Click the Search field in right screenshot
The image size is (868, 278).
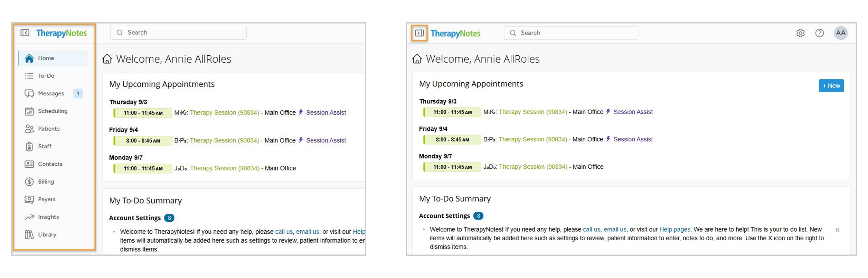pyautogui.click(x=571, y=33)
